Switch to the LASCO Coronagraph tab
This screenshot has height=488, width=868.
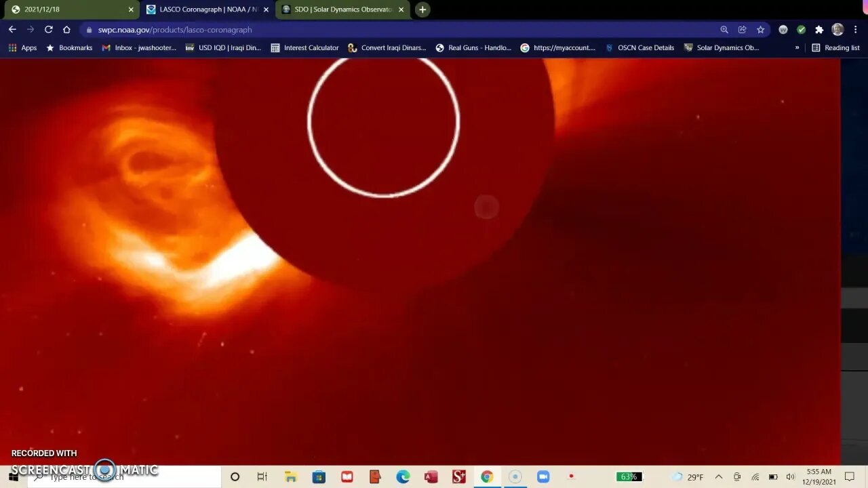point(208,9)
